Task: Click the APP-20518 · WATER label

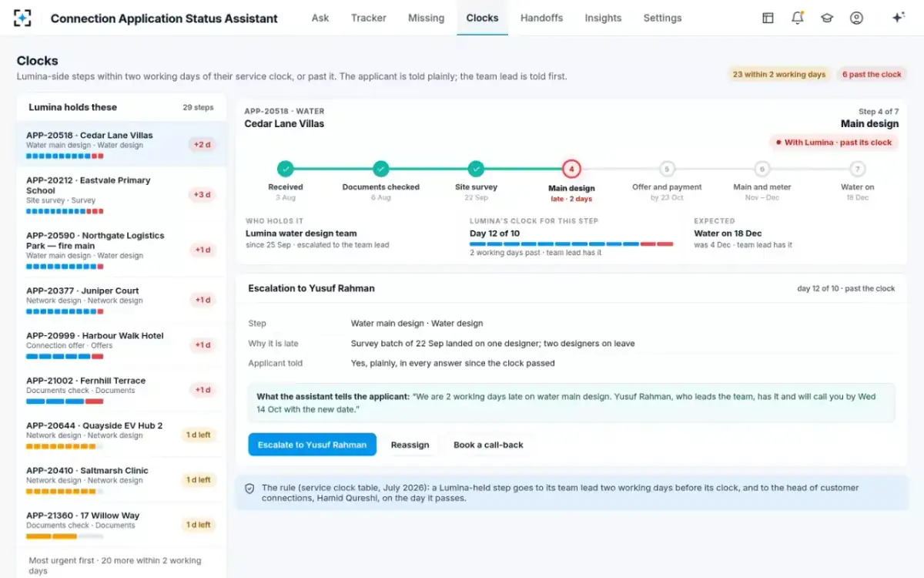Action: tap(284, 111)
